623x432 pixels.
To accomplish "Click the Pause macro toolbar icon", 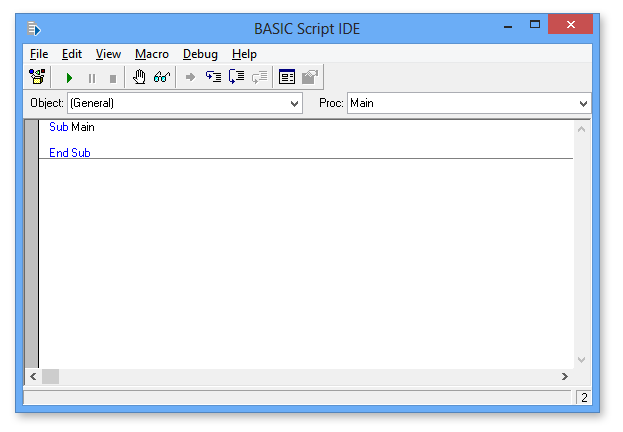I will [x=91, y=77].
